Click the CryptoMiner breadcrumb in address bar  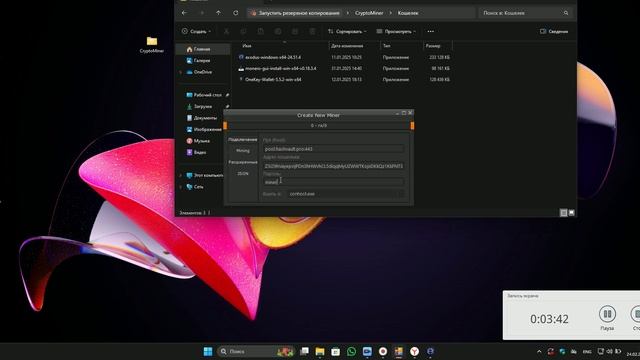pos(369,13)
